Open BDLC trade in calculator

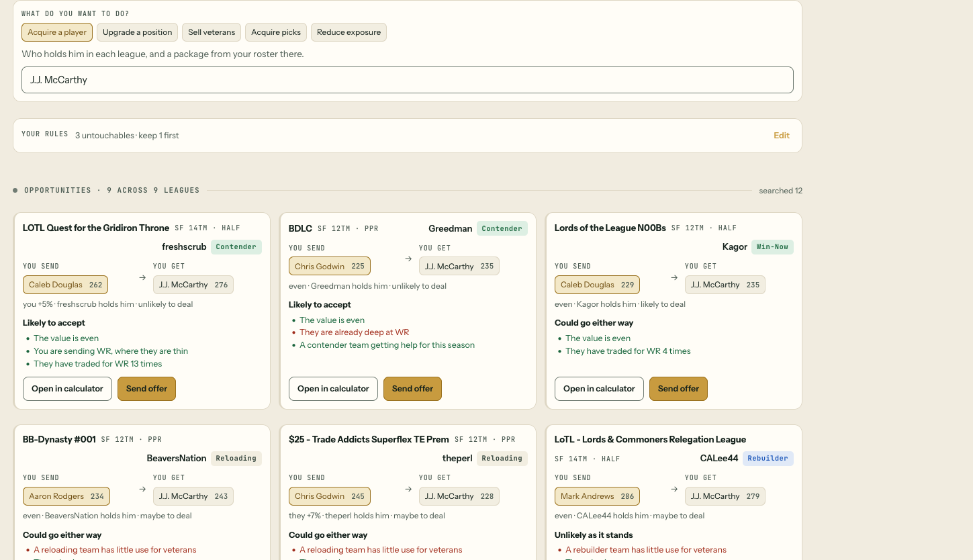coord(333,389)
